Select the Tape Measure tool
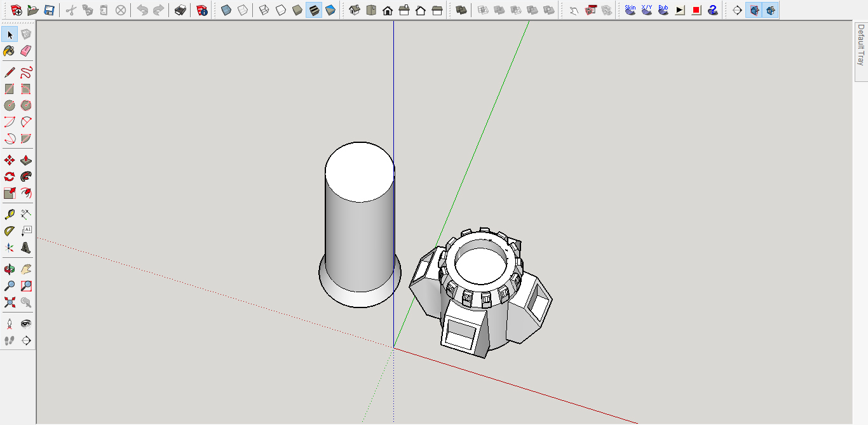Viewport: 868px width, 425px height. tap(10, 215)
